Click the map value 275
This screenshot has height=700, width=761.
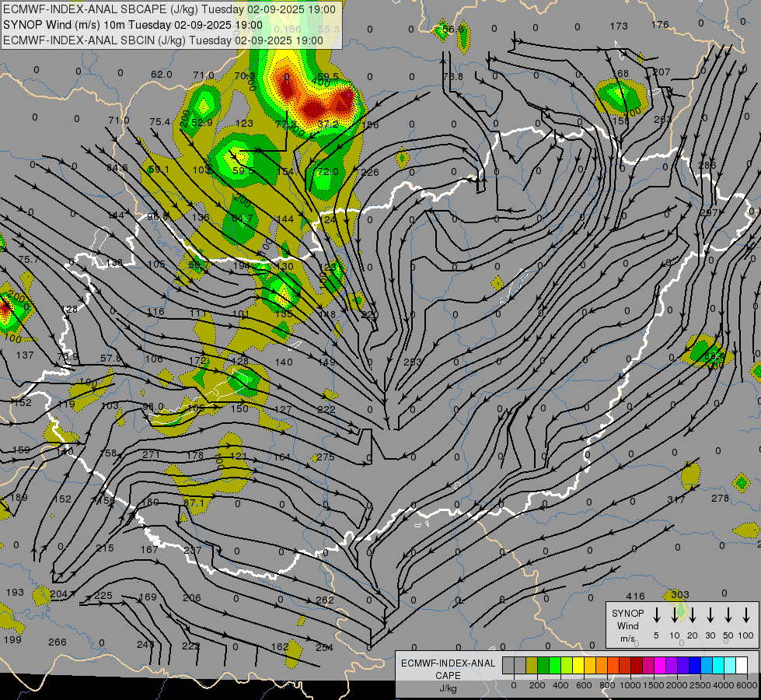pos(325,457)
